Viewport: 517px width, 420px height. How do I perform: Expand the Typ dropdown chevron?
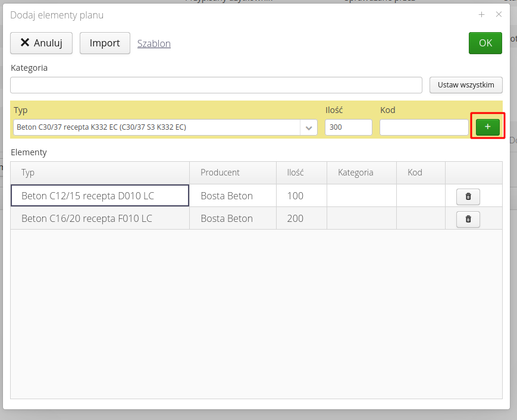point(309,127)
